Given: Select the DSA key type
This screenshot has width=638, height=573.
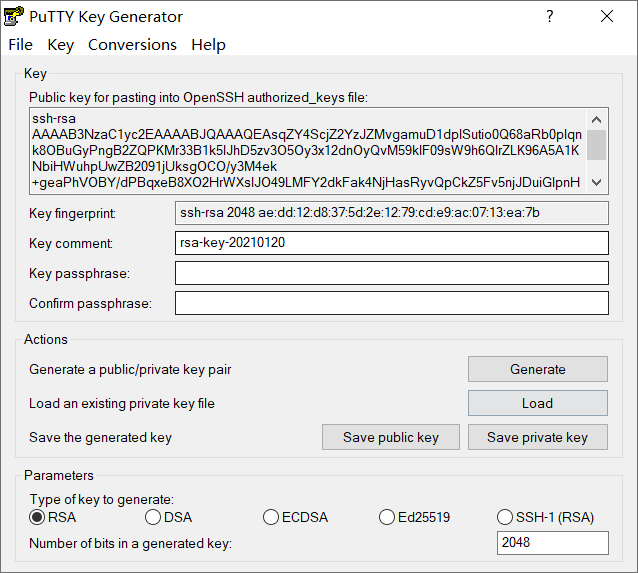Looking at the screenshot, I should pos(168,517).
